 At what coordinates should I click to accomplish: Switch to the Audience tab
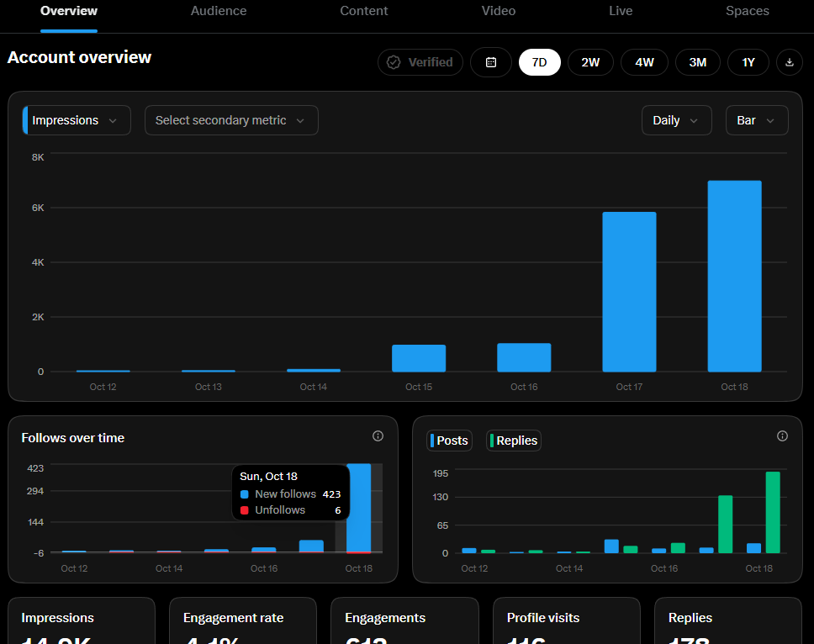[x=219, y=11]
